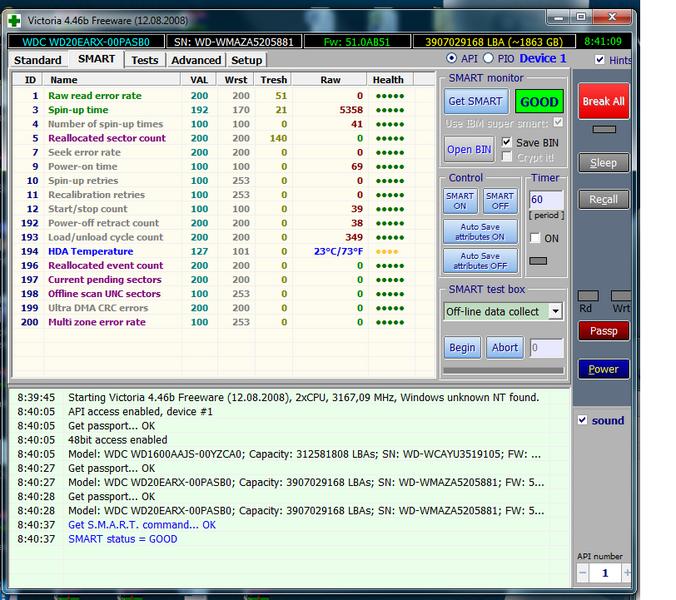Click the blue Power button
This screenshot has width=676, height=600.
click(x=603, y=369)
